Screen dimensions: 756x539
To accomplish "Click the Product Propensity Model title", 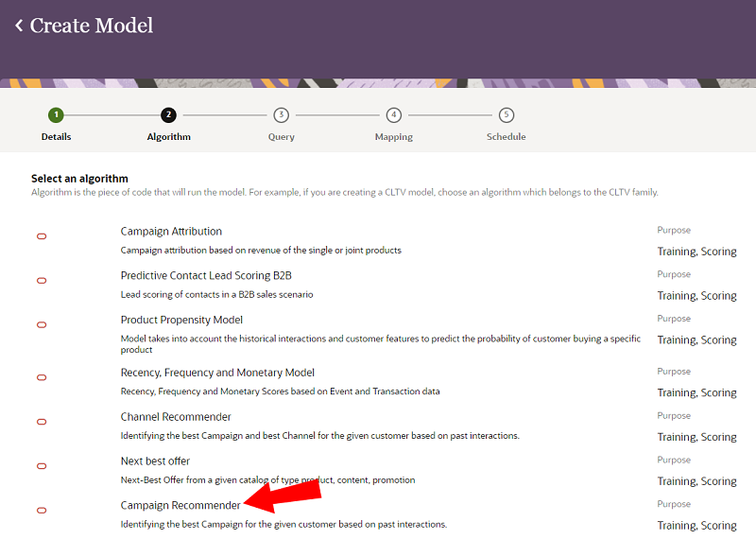I will coord(181,320).
